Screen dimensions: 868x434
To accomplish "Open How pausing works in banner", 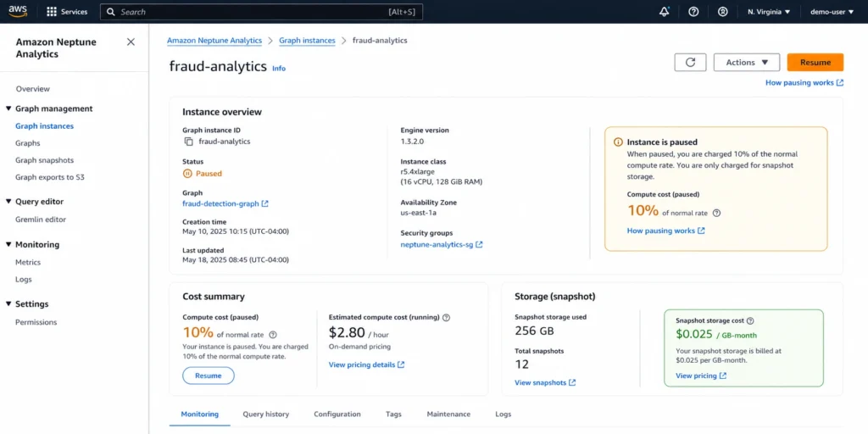I will (x=666, y=231).
